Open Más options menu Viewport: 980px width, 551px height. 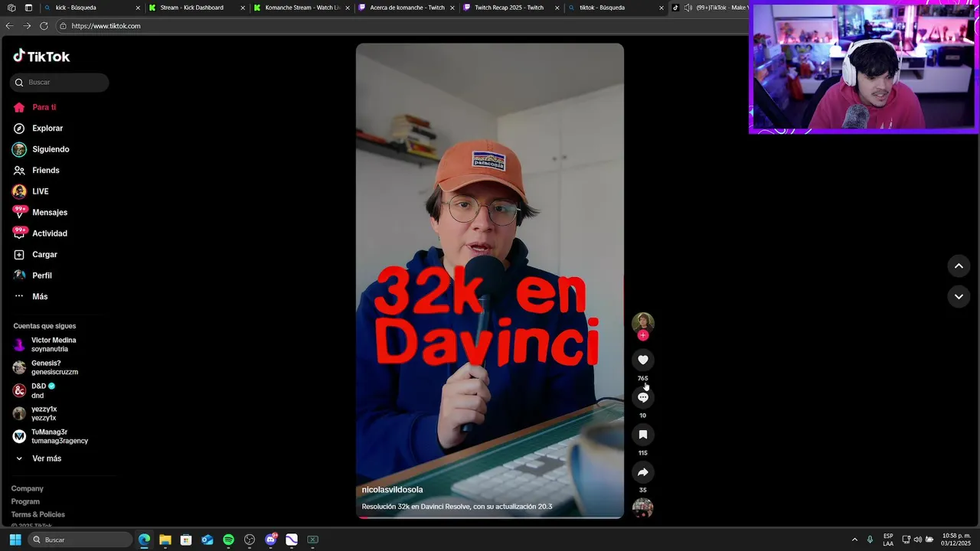[31, 296]
